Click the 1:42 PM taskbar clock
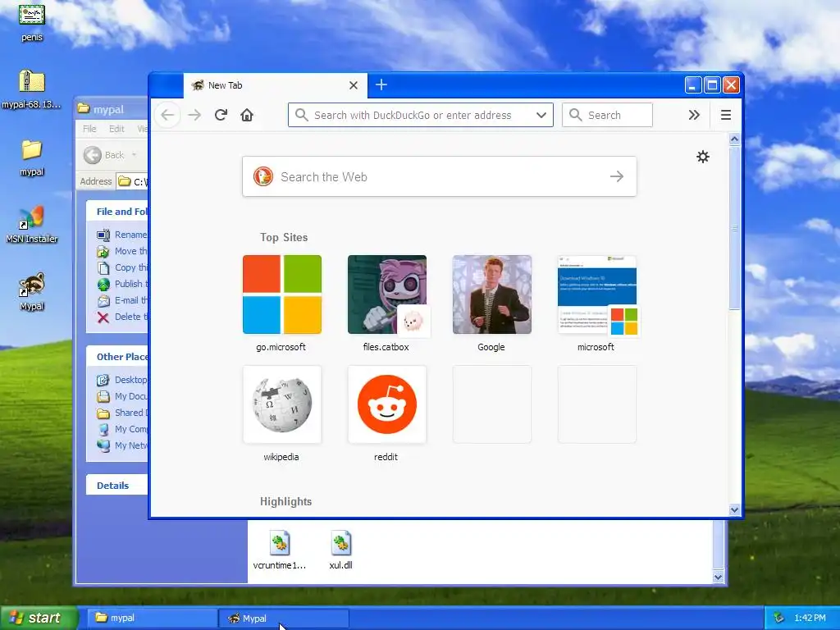The image size is (840, 630). (x=810, y=618)
